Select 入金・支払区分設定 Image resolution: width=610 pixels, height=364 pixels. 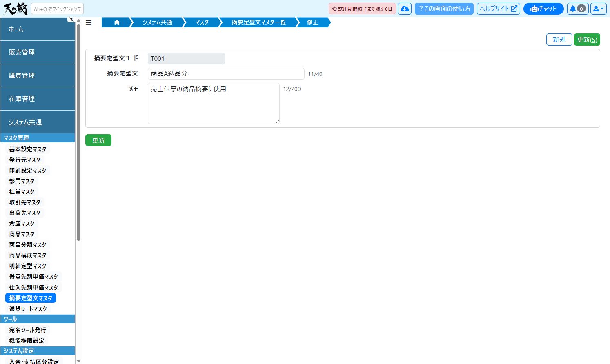click(34, 362)
